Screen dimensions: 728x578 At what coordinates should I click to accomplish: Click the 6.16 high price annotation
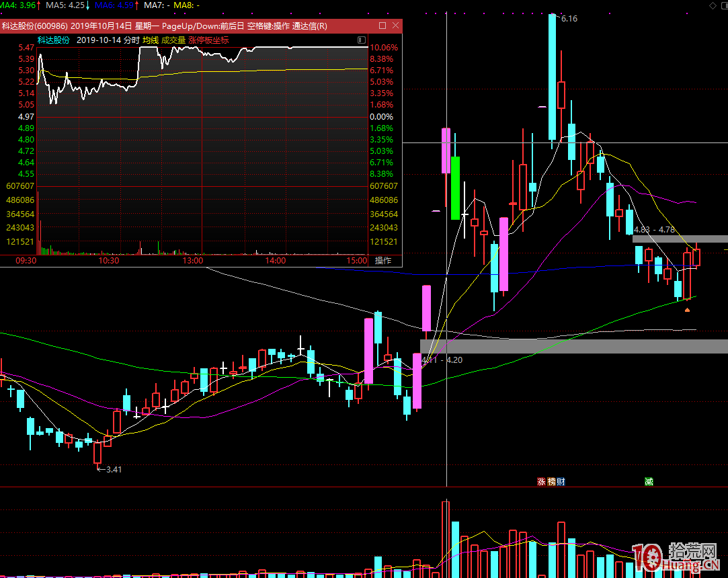pos(569,19)
